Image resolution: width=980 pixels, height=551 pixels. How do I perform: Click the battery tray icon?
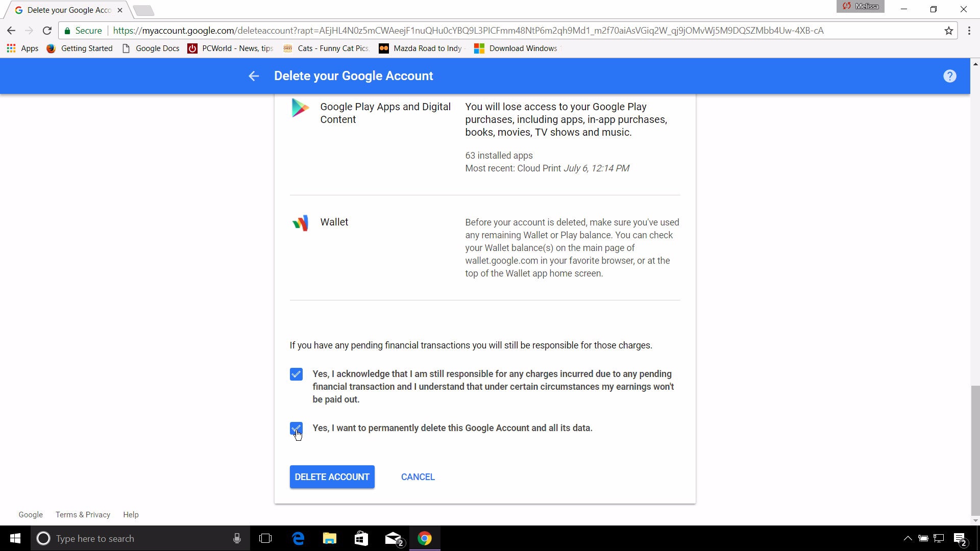923,538
